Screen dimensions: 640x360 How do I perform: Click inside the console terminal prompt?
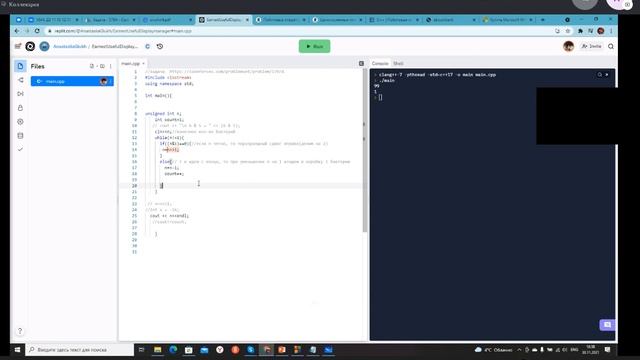(380, 98)
